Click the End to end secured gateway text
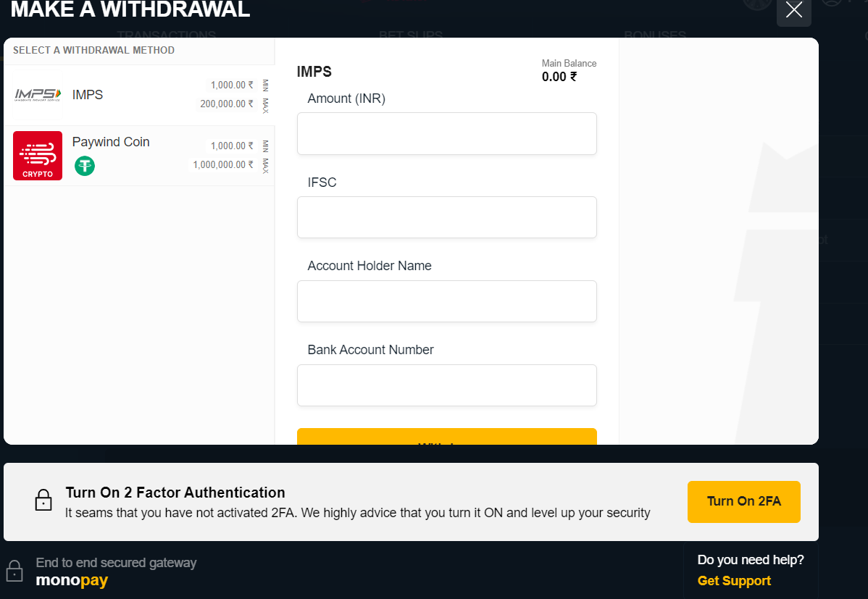 tap(116, 563)
